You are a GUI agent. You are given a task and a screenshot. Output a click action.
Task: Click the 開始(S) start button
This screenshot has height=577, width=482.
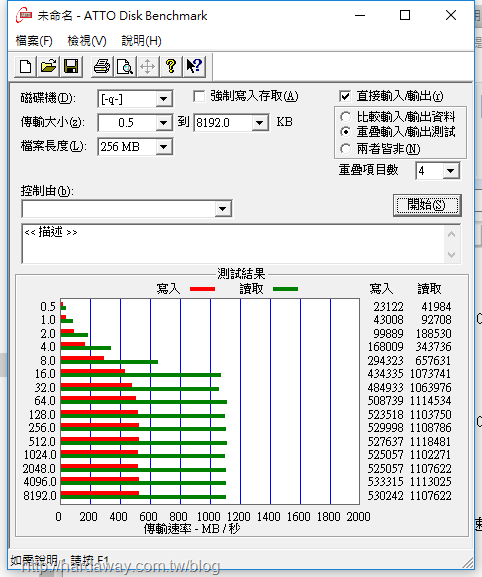pos(427,205)
